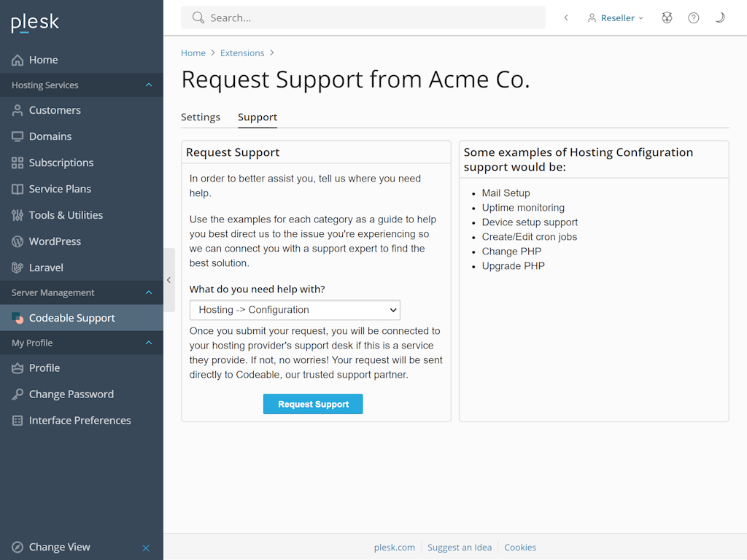Click the Change Password key icon

point(18,394)
